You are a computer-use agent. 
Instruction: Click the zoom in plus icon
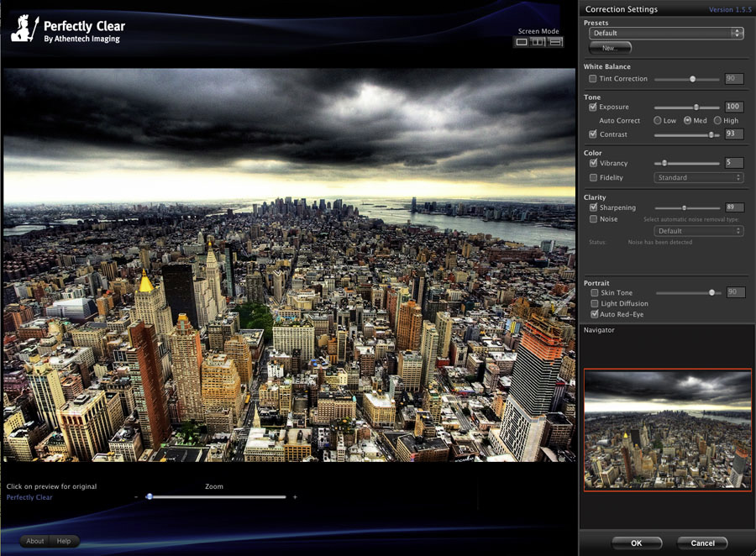click(295, 497)
